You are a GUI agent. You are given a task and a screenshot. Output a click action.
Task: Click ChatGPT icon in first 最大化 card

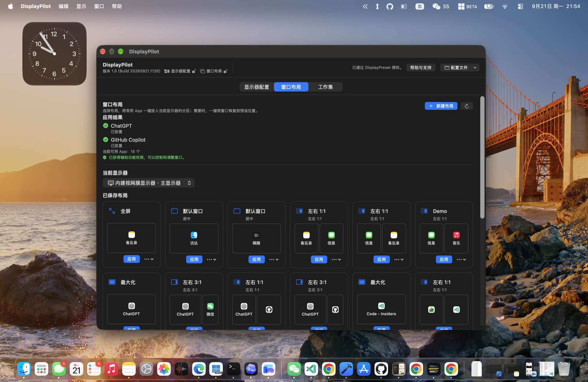[x=131, y=306]
